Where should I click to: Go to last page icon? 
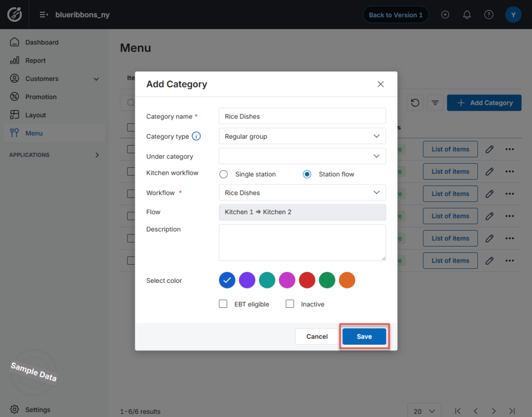[512, 411]
